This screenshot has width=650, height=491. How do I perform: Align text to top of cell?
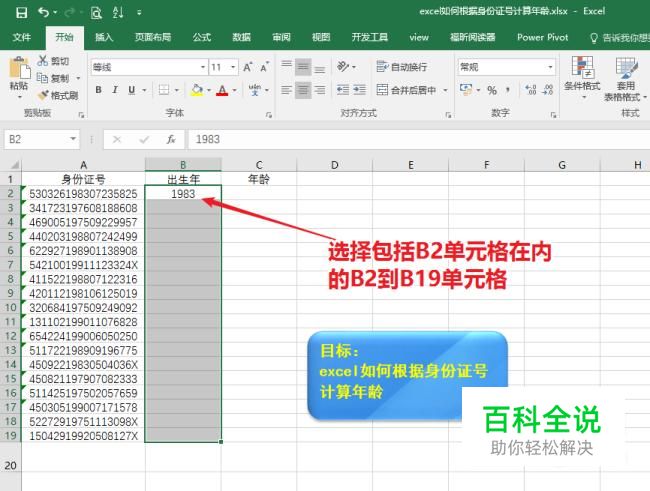click(286, 67)
